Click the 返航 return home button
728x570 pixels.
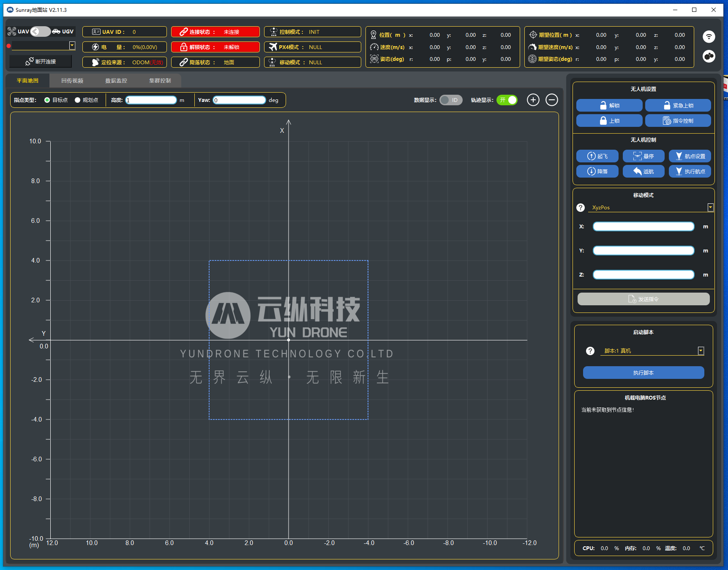(643, 171)
